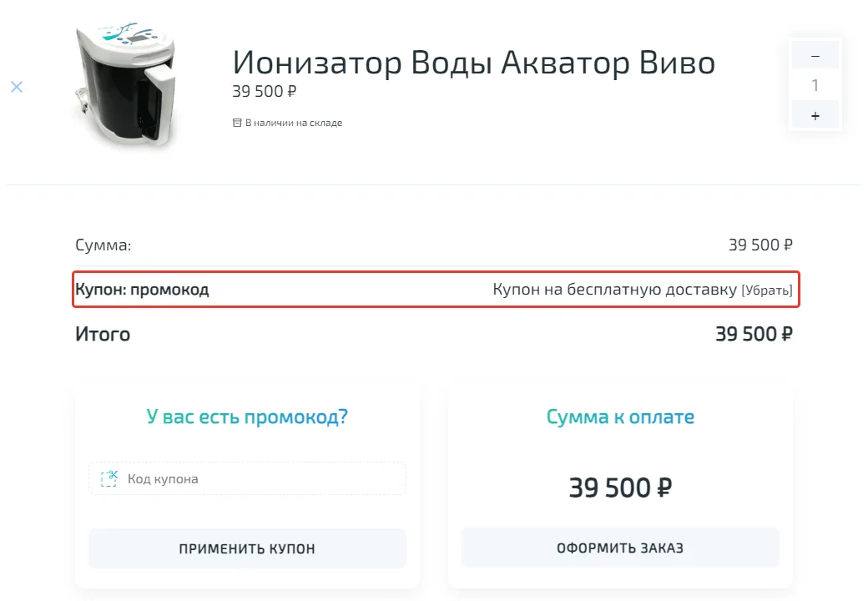
Task: Click the bold 39 500 ₽ payment amount
Action: point(619,487)
